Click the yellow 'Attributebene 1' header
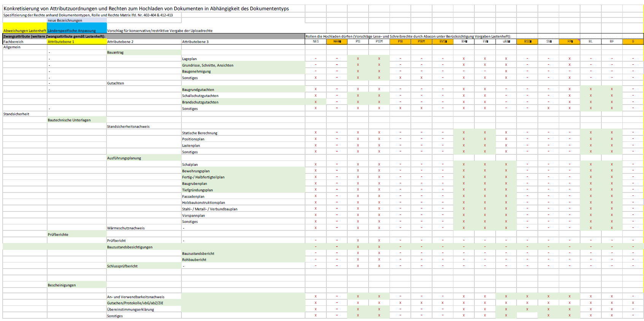 pyautogui.click(x=77, y=42)
